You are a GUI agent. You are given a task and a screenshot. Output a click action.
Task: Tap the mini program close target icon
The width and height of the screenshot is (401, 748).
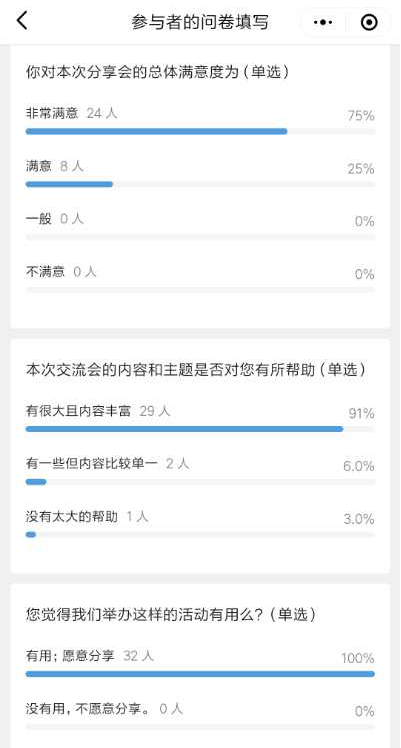coord(369,22)
